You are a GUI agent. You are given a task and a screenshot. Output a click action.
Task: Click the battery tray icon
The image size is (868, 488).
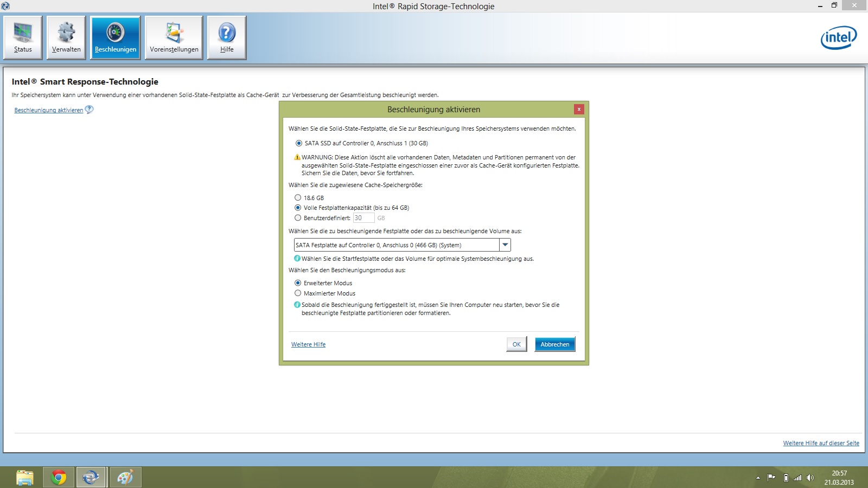pyautogui.click(x=786, y=478)
